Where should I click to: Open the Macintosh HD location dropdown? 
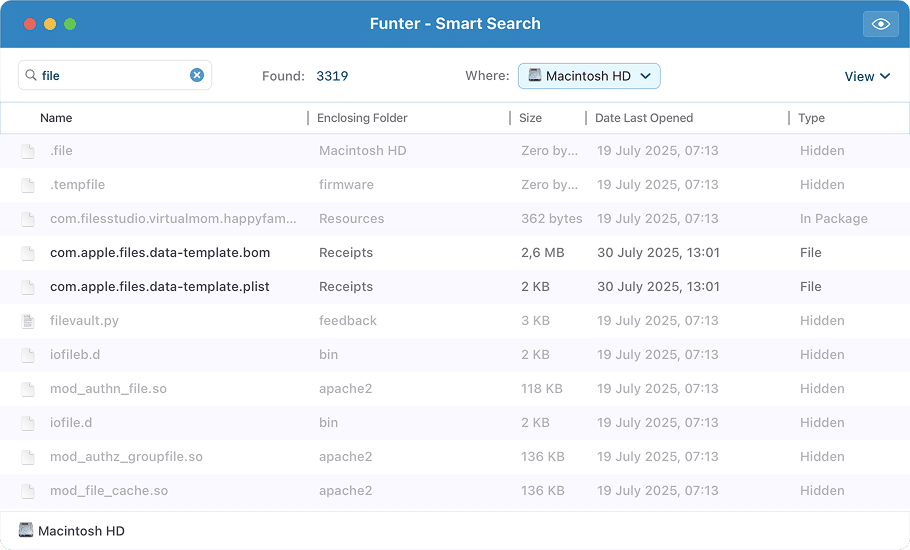[x=589, y=76]
